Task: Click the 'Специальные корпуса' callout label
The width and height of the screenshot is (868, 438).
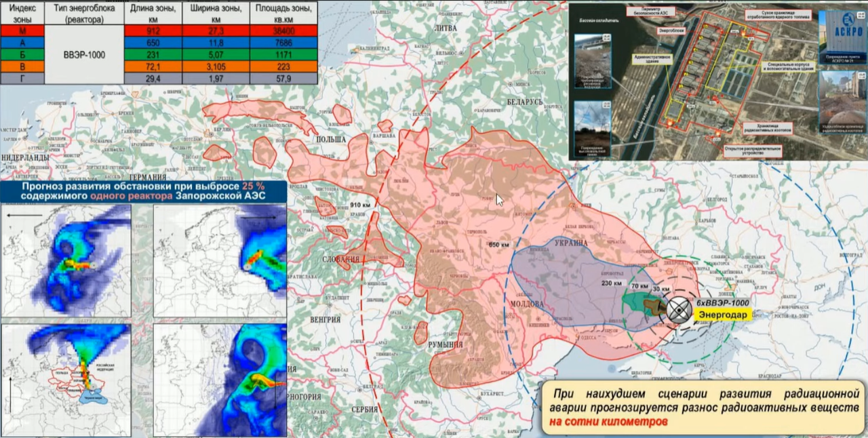Action: (x=788, y=66)
